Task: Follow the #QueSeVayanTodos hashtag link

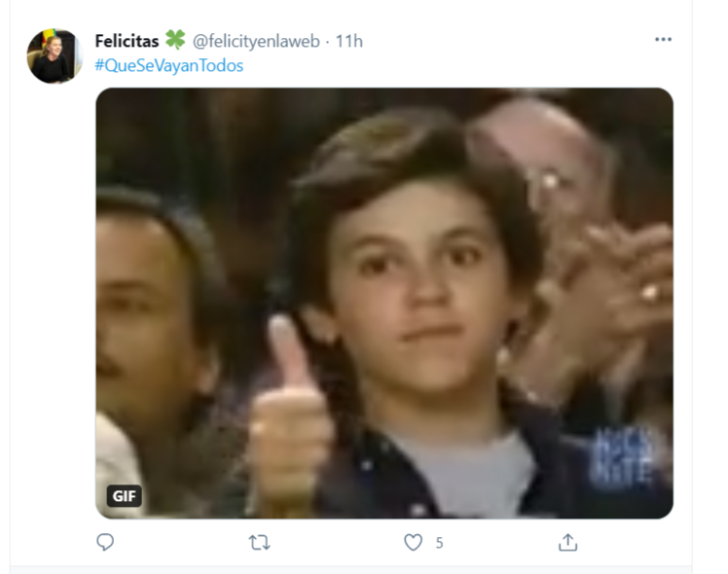Action: pyautogui.click(x=169, y=65)
